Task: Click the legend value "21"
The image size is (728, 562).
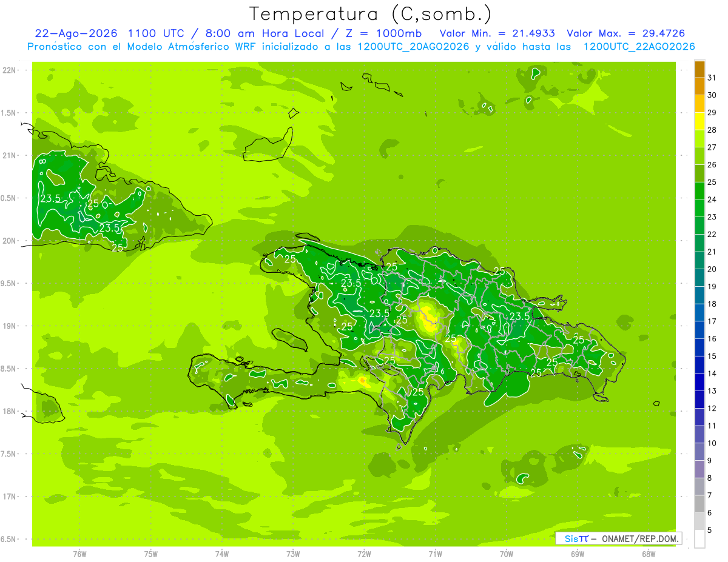Action: coord(712,252)
